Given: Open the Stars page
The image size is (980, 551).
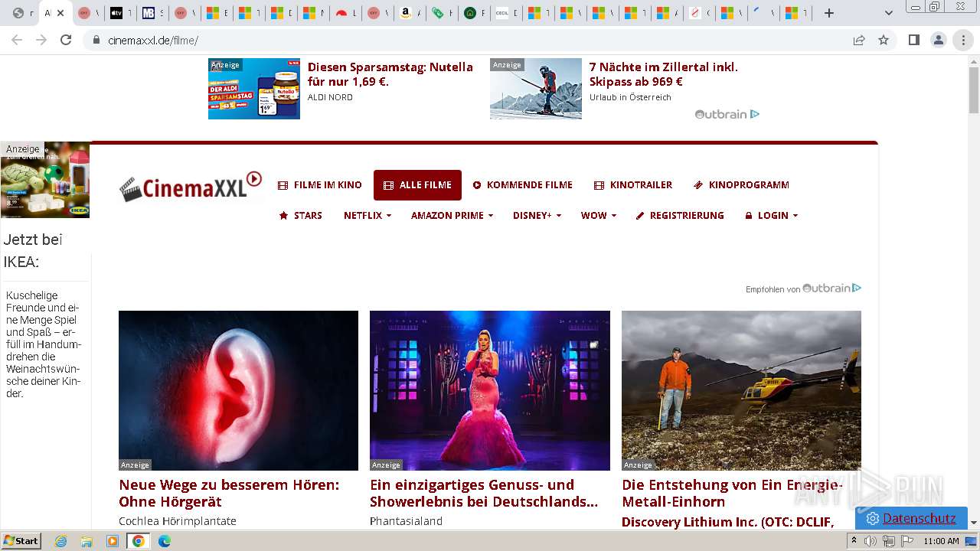Looking at the screenshot, I should point(300,216).
